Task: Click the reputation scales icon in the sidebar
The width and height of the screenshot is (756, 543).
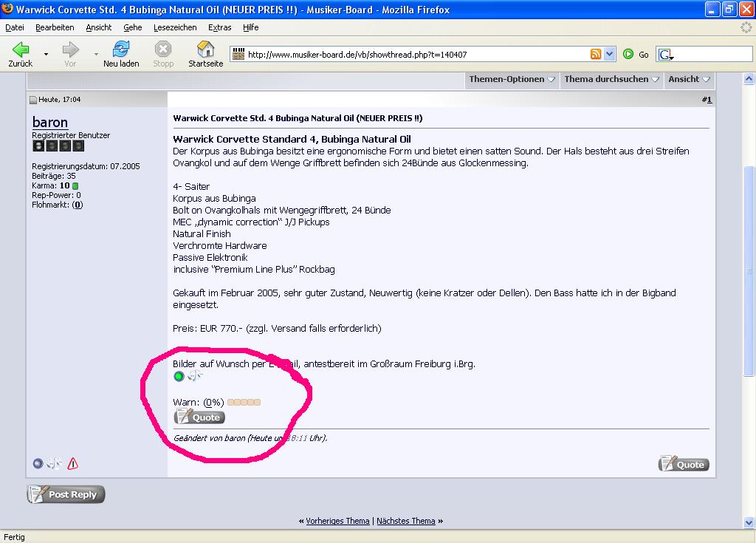Action: [x=54, y=463]
